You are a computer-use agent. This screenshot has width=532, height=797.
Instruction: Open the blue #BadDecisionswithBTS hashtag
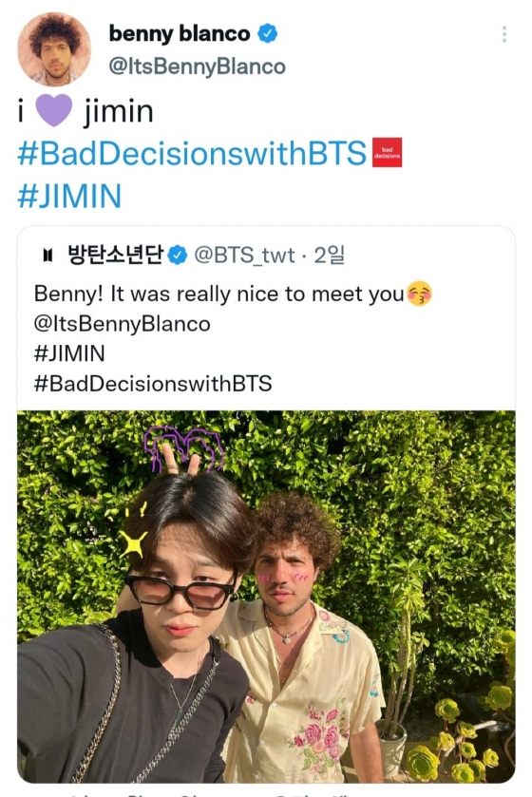(192, 153)
